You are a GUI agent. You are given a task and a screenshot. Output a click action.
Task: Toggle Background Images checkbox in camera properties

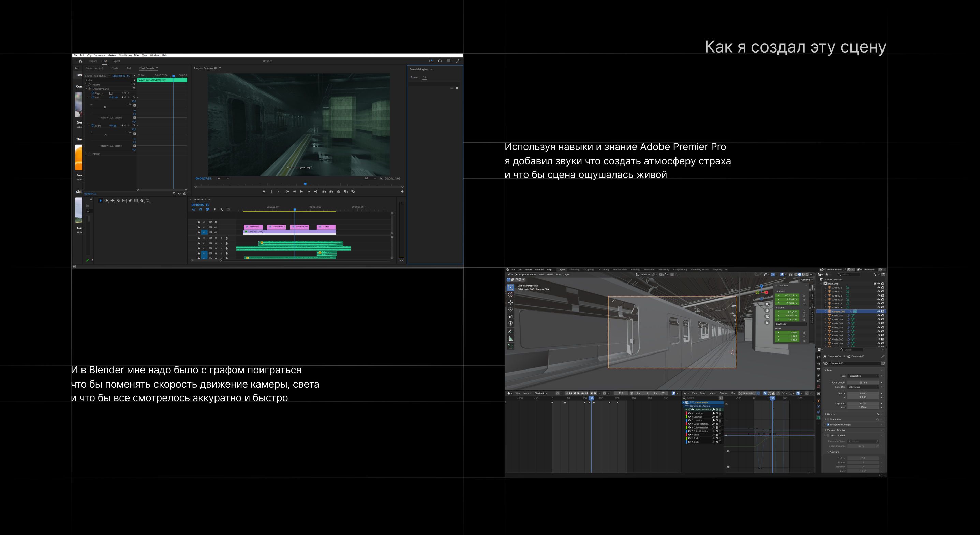tap(828, 424)
